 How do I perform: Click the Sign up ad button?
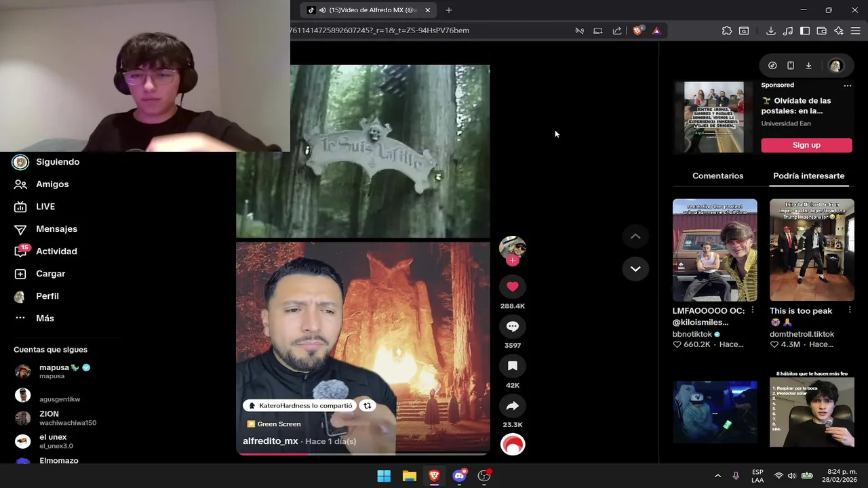point(806,145)
